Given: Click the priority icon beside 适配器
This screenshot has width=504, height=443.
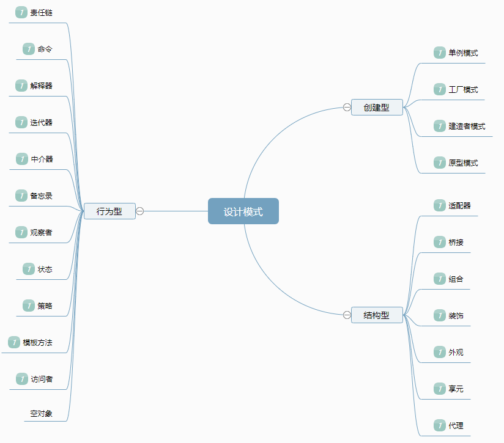Looking at the screenshot, I should tap(440, 205).
